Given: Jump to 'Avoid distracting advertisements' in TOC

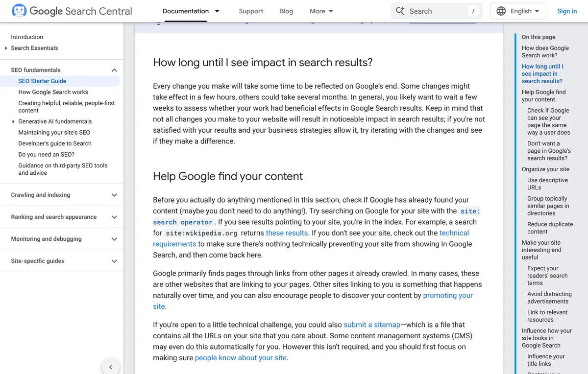Looking at the screenshot, I should (549, 298).
